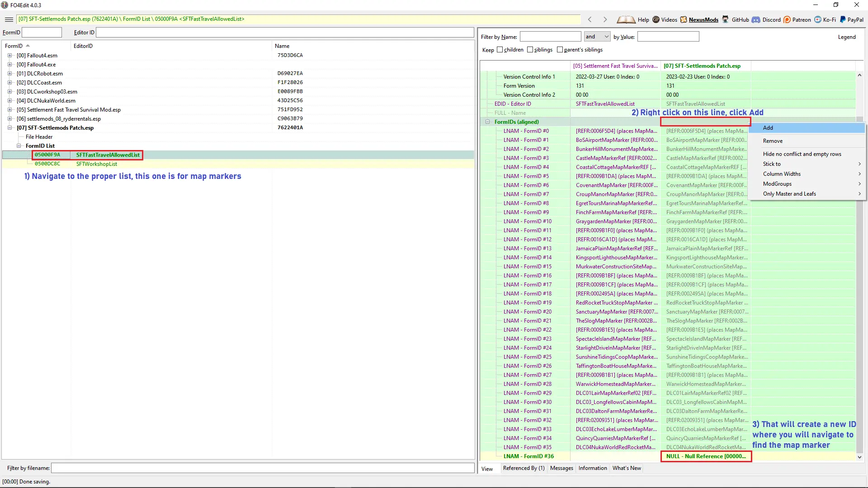Click the record view scrollbar up arrow
The image size is (868, 488).
point(859,75)
